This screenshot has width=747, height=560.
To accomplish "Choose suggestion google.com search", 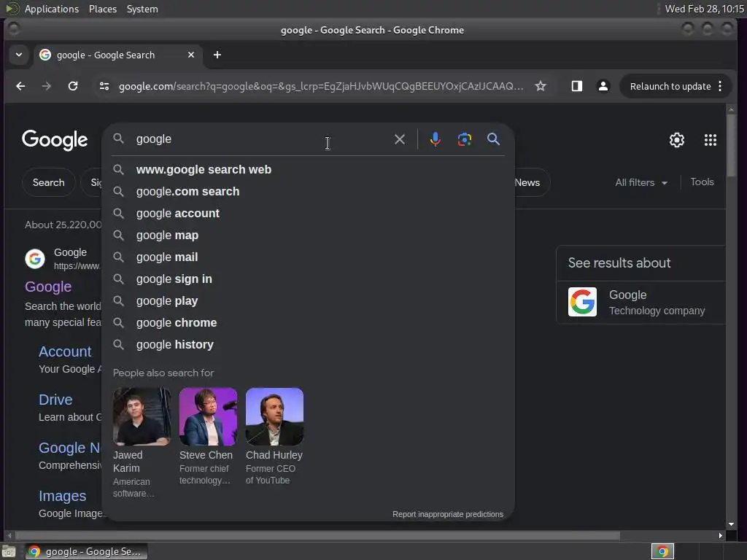I will (308, 192).
